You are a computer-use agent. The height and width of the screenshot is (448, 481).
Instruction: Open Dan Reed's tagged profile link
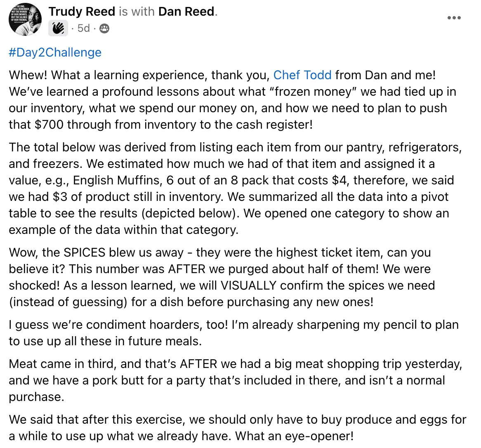click(186, 12)
